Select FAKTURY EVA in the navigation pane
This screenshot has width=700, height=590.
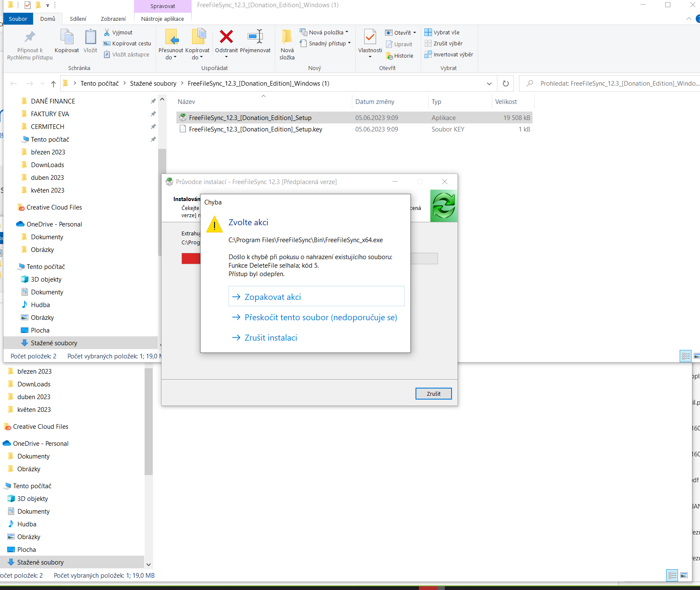[x=50, y=114]
